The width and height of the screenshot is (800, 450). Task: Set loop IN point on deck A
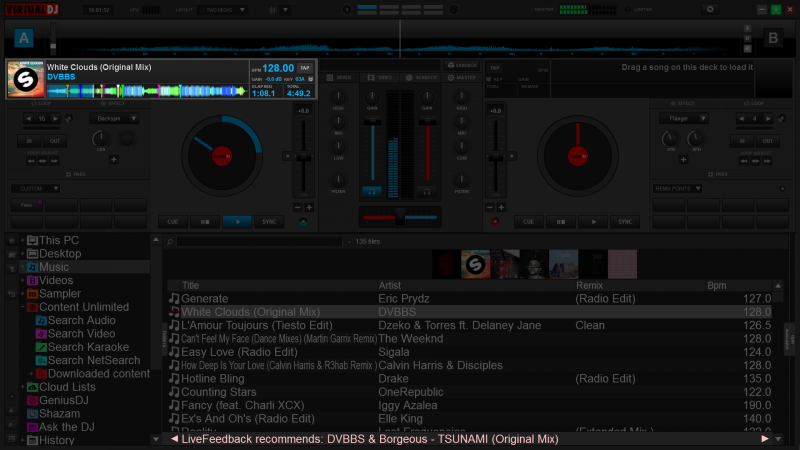[x=29, y=141]
